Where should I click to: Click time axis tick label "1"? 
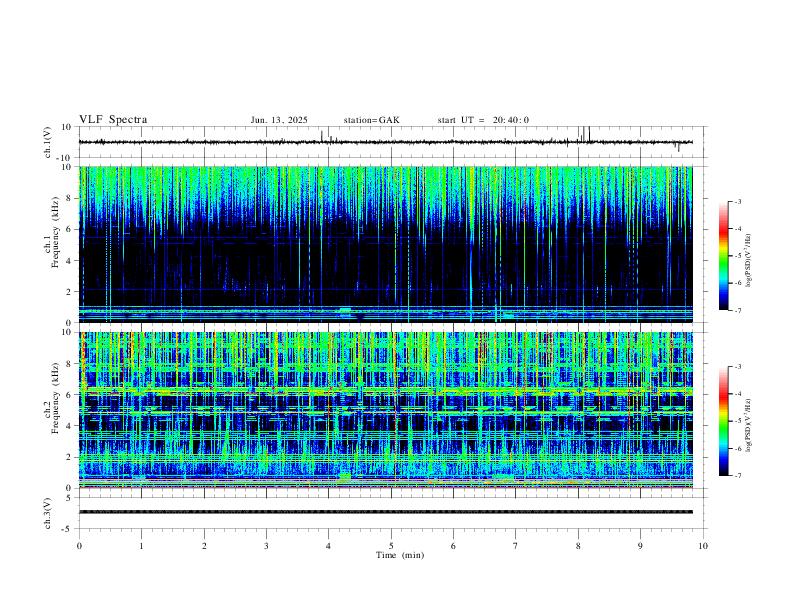coord(141,546)
